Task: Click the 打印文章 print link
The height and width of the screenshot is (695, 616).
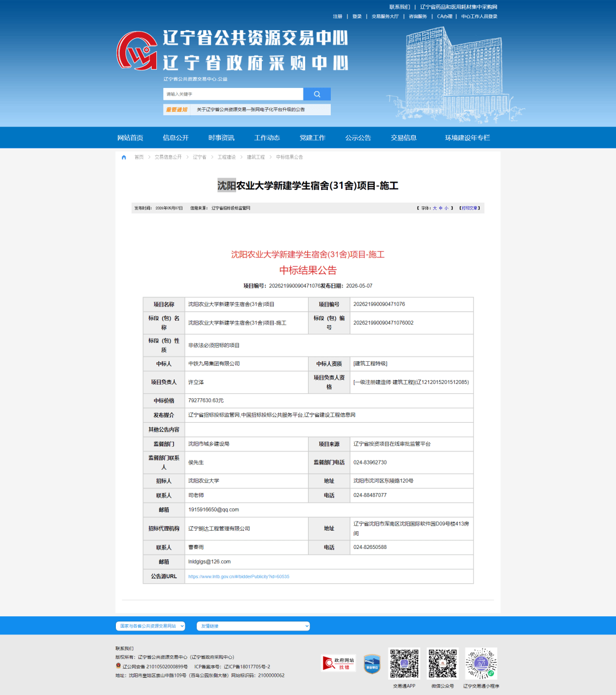Action: (470, 208)
